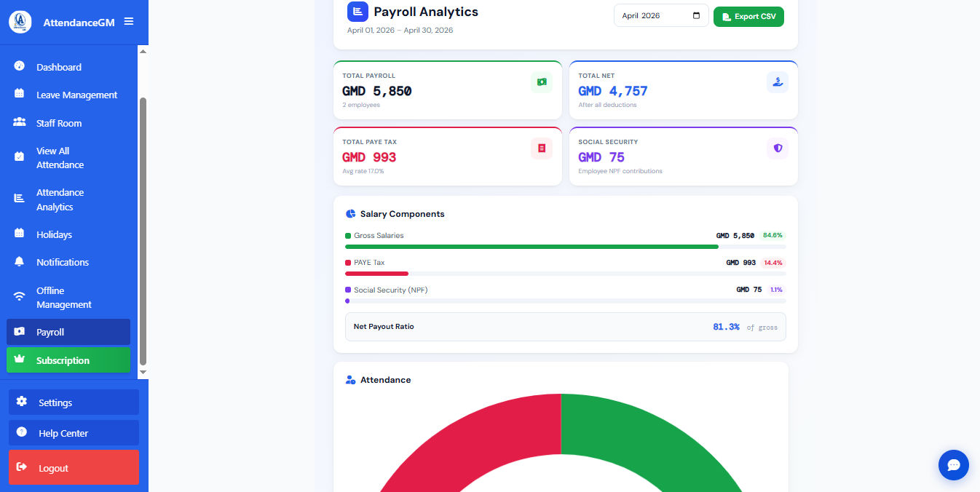Click the Export CSV button
This screenshot has width=980, height=492.
(x=748, y=17)
